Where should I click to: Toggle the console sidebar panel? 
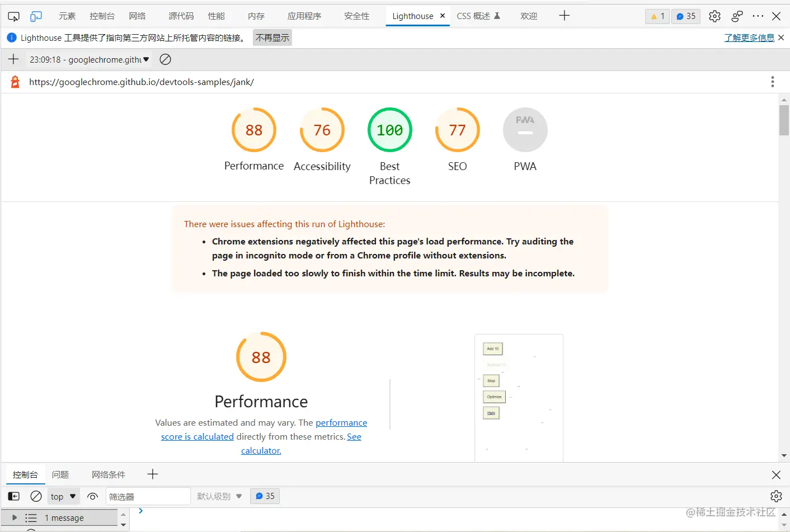14,496
